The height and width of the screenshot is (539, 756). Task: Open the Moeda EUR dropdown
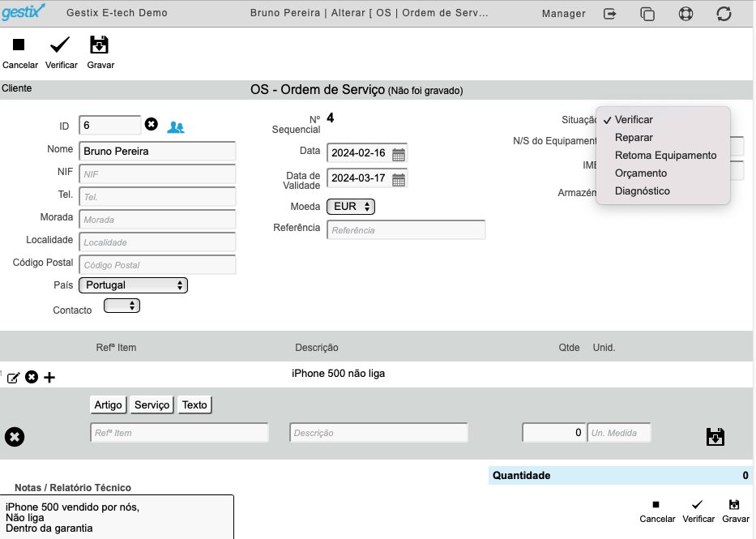[351, 207]
